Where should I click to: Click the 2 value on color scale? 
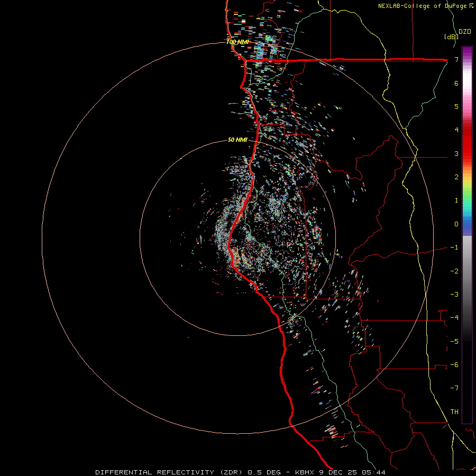pos(456,177)
